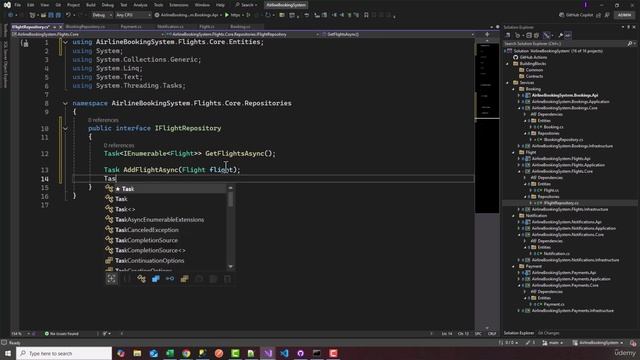Viewport: 640px width, 360px height.
Task: Toggle the blue structures IntelliSense filter
Action: click(156, 279)
